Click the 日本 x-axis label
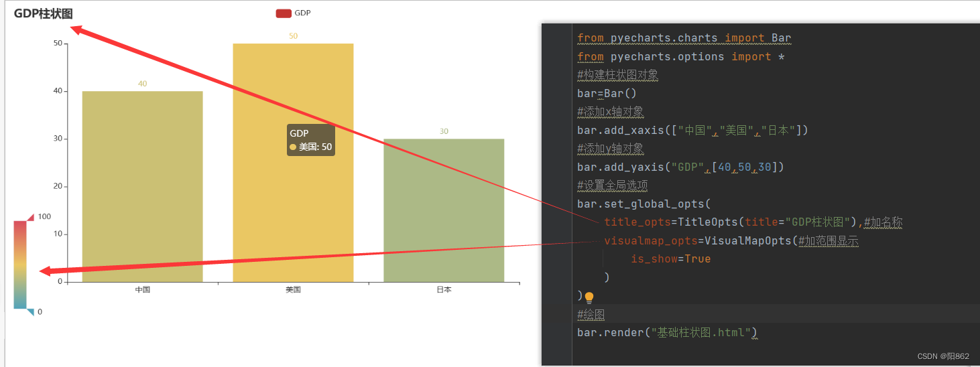 [444, 290]
